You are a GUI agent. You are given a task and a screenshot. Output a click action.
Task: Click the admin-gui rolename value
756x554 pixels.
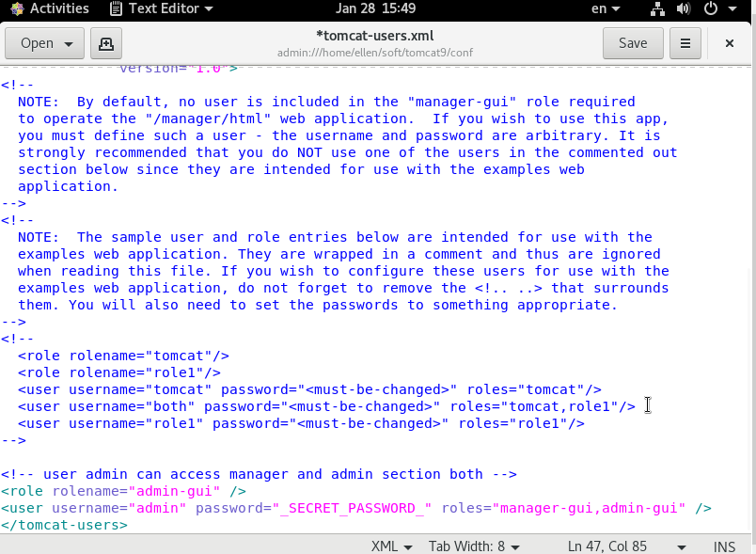click(x=182, y=491)
